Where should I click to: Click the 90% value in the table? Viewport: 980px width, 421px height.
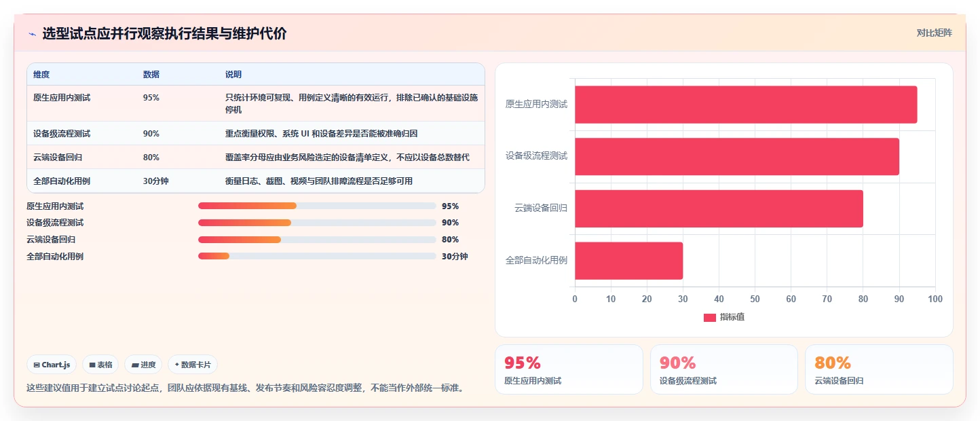coord(151,134)
